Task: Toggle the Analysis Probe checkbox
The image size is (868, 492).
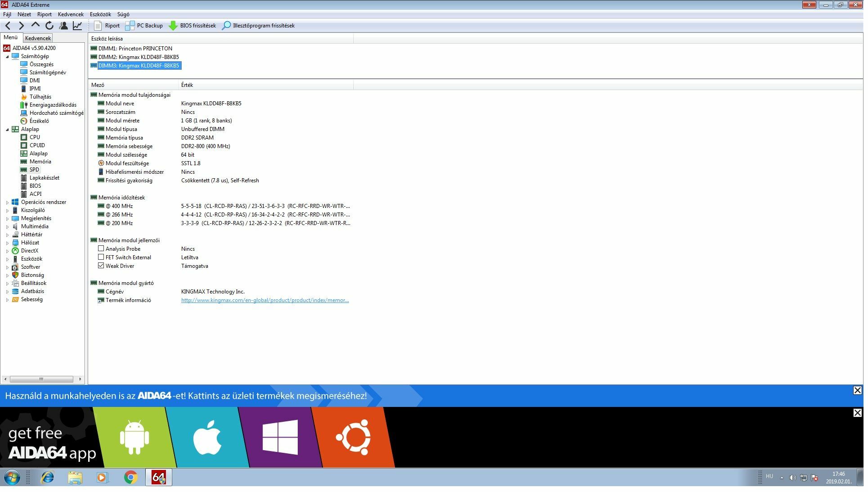Action: 101,249
